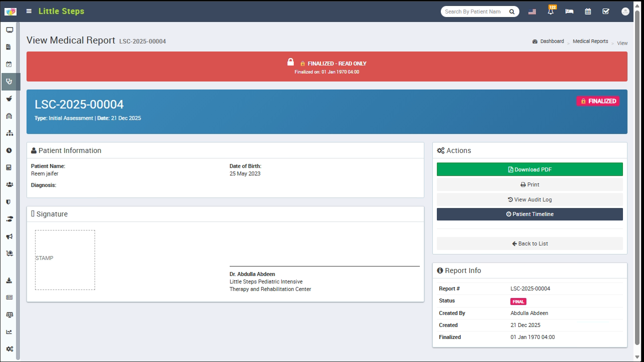Click the users group icon in sidebar
Screen dimensions: 644x362
(9, 184)
